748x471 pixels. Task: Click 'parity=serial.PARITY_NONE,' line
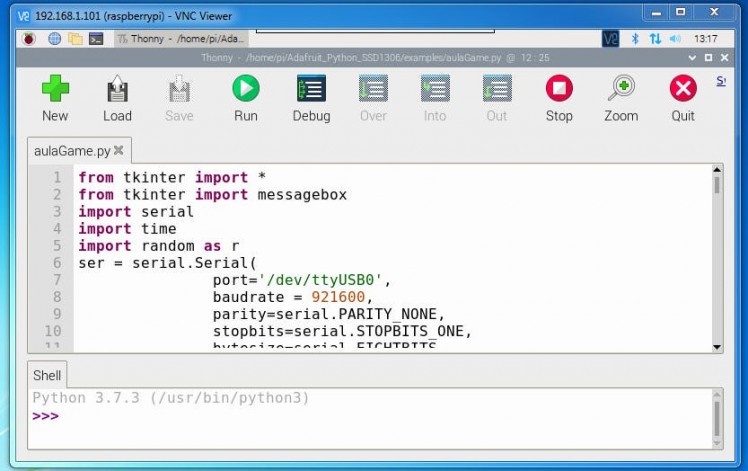click(x=329, y=314)
